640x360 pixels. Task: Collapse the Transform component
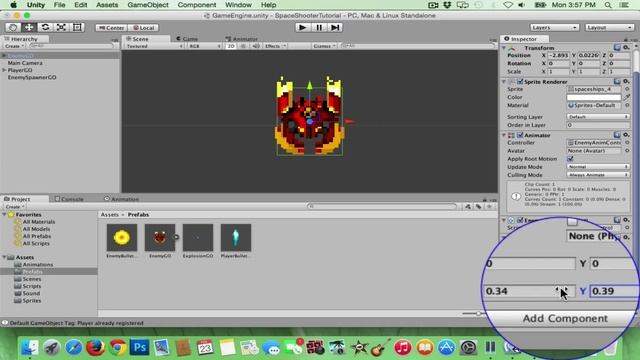point(503,48)
